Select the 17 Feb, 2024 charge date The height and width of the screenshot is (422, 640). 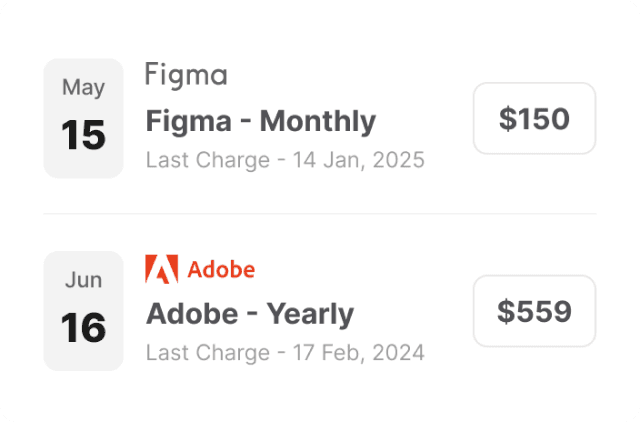click(x=358, y=352)
